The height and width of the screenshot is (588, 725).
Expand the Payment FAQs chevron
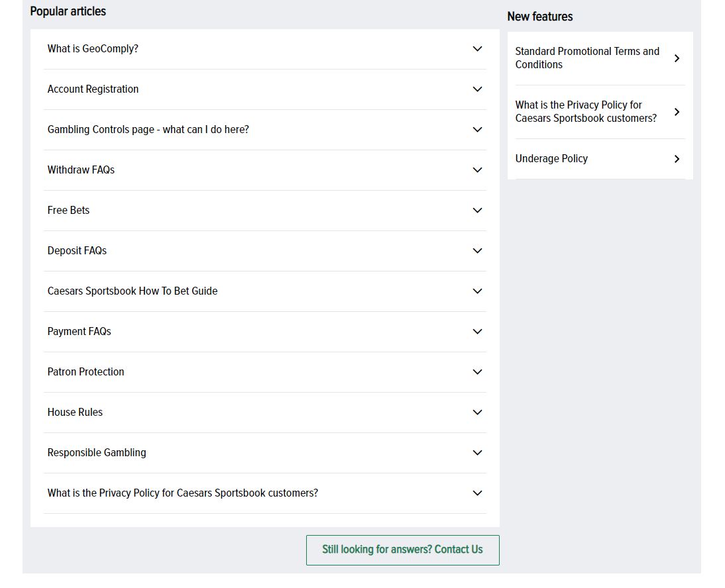pos(477,332)
